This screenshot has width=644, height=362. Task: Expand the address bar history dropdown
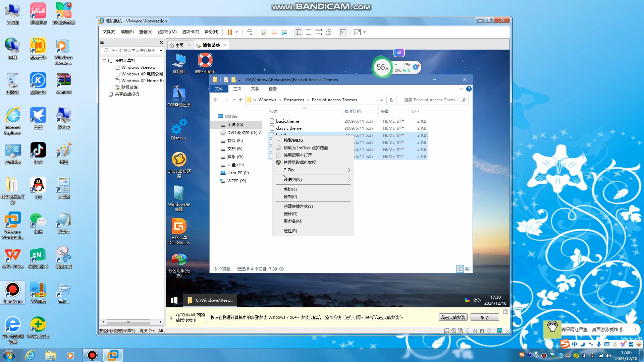382,100
